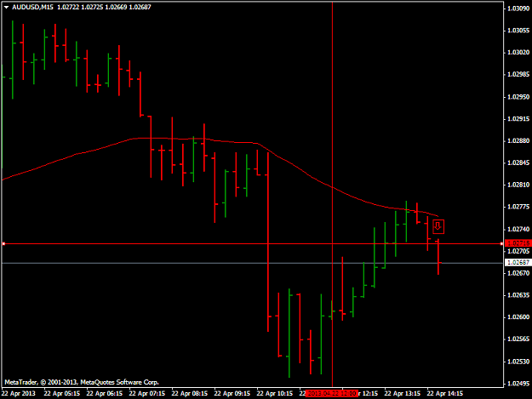The height and width of the screenshot is (399, 532).
Task: Click the 1.03090 price scale label
Action: pyautogui.click(x=518, y=9)
